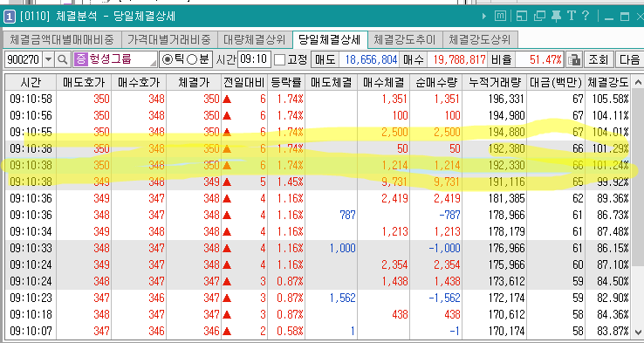Image resolution: width=644 pixels, height=343 pixels.
Task: Open the stock code 900270 dropdown arrow
Action: [x=49, y=60]
